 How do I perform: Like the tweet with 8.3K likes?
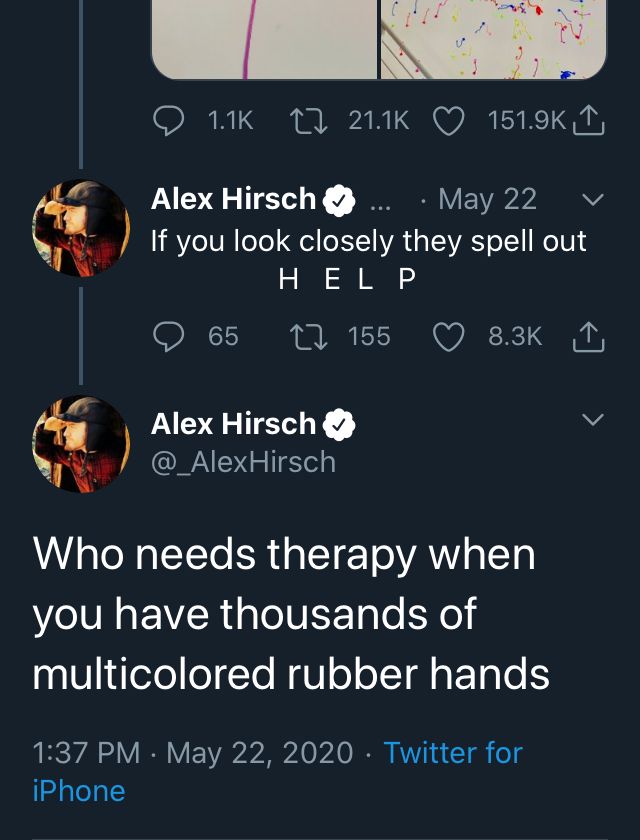448,337
